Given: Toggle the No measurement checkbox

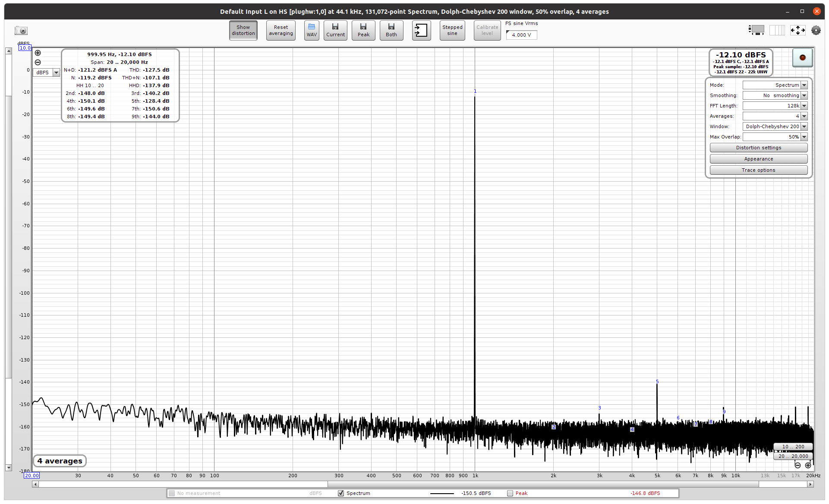Looking at the screenshot, I should coord(172,493).
